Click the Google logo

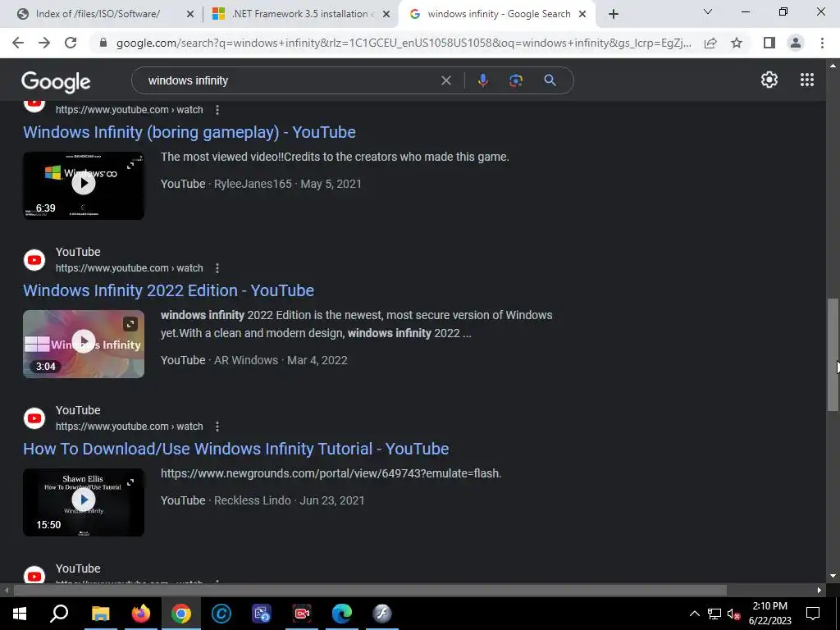[56, 81]
